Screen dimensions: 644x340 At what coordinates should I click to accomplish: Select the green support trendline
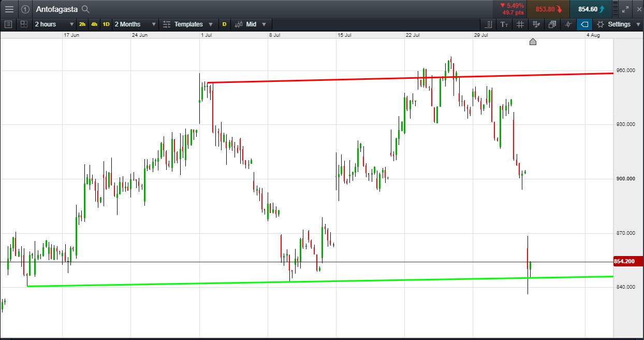[320, 281]
